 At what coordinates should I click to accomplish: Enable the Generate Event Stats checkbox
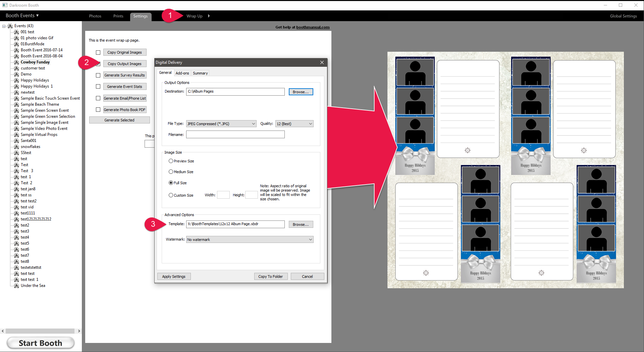[x=98, y=87]
